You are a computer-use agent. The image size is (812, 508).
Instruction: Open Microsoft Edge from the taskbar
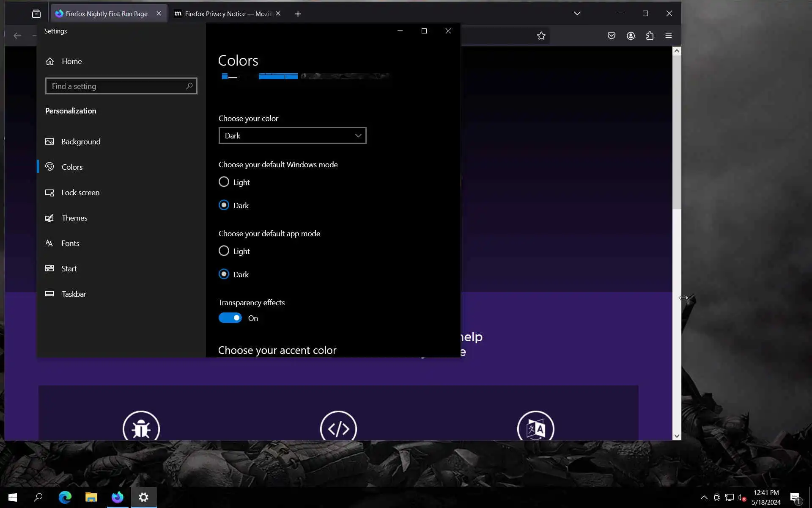coord(65,497)
